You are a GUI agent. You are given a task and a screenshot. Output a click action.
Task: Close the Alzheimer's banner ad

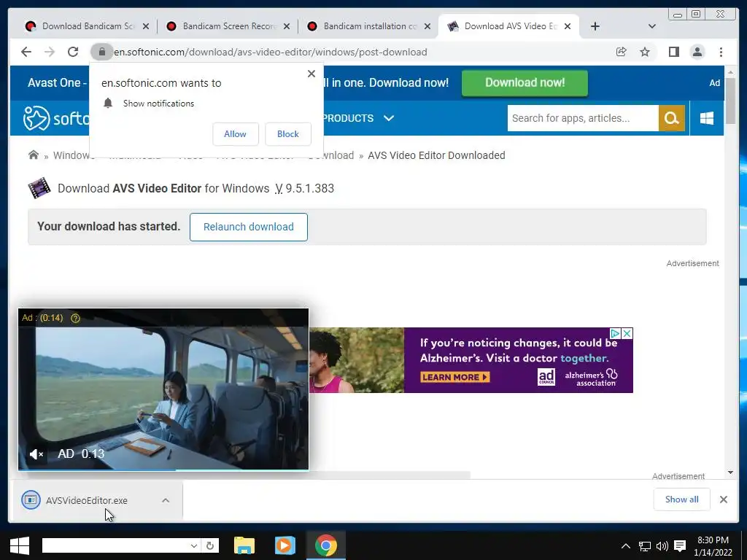click(x=627, y=333)
